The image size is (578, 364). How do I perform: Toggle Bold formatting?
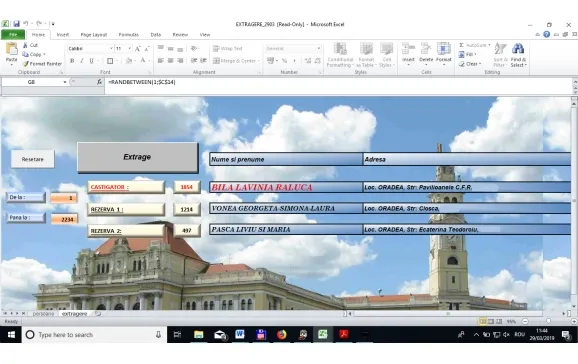click(72, 60)
